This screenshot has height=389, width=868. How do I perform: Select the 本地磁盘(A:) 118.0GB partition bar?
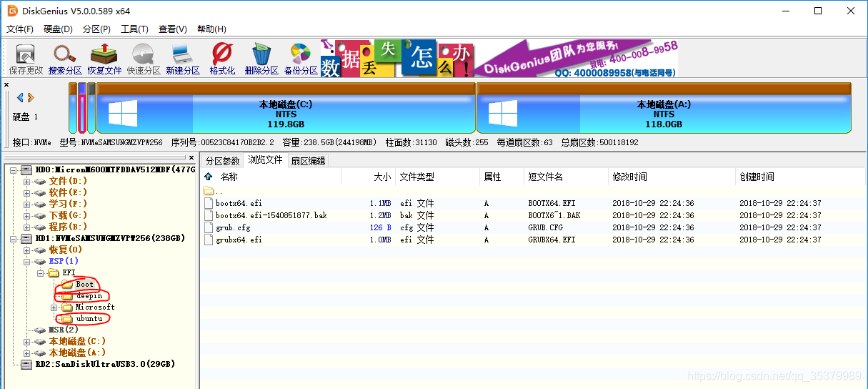click(664, 108)
